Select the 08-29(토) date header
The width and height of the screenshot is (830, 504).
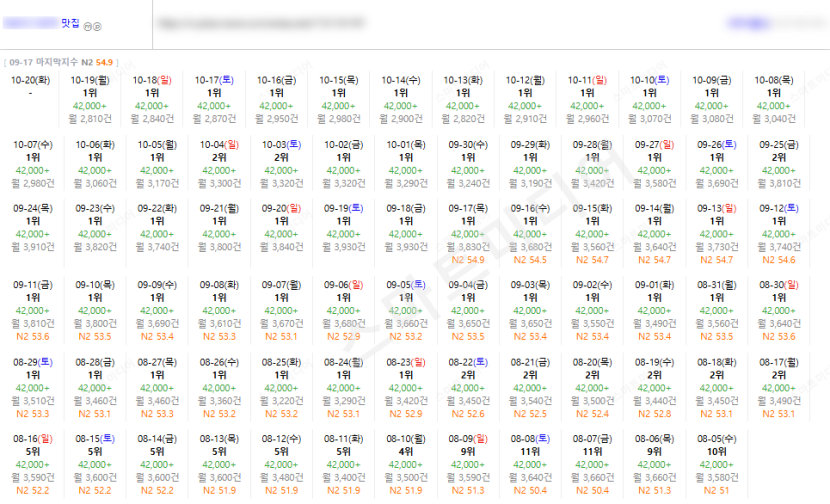33,363
